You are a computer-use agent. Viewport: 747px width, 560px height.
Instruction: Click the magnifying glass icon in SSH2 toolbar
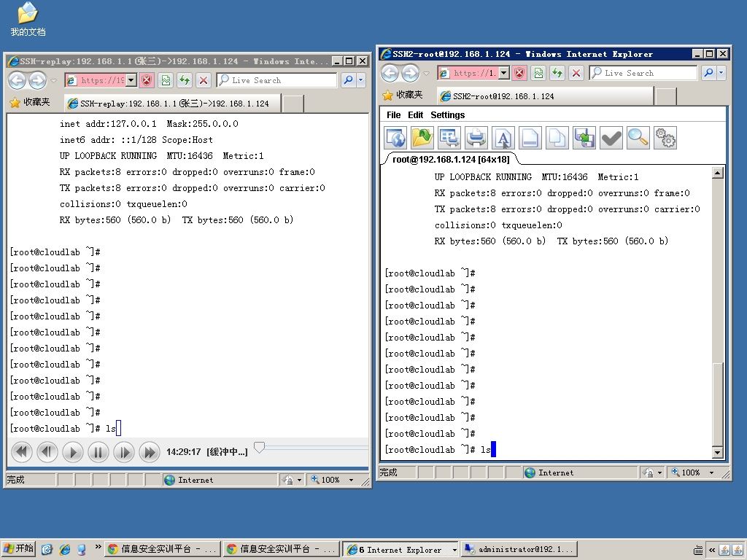(638, 138)
